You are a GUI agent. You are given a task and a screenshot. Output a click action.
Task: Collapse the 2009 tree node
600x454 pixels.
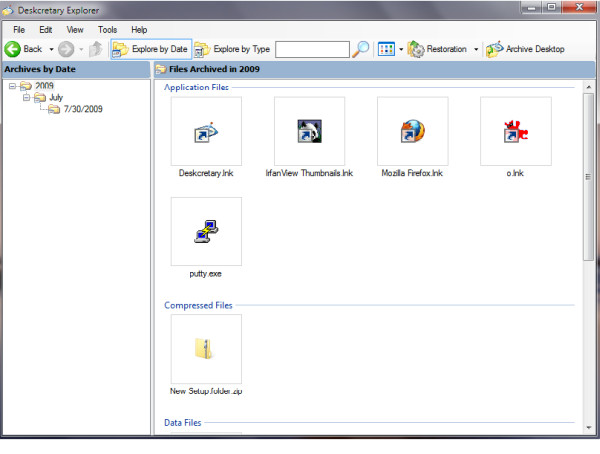[x=12, y=86]
